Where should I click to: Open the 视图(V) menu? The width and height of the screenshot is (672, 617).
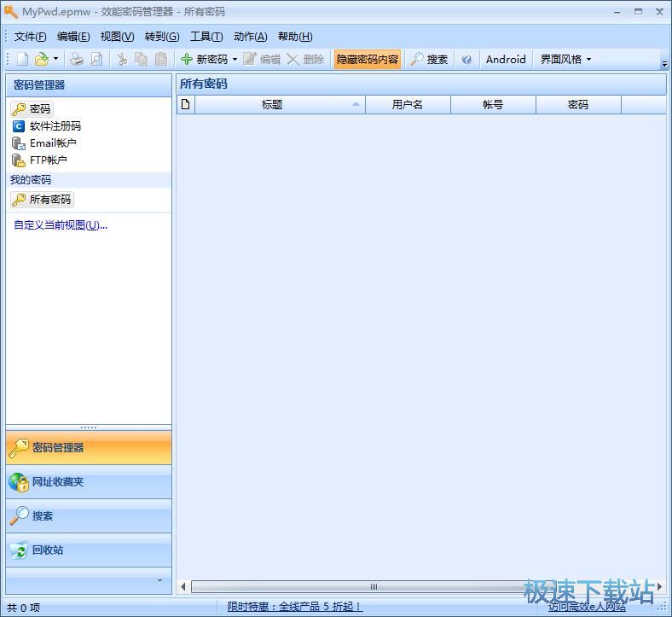pyautogui.click(x=117, y=36)
